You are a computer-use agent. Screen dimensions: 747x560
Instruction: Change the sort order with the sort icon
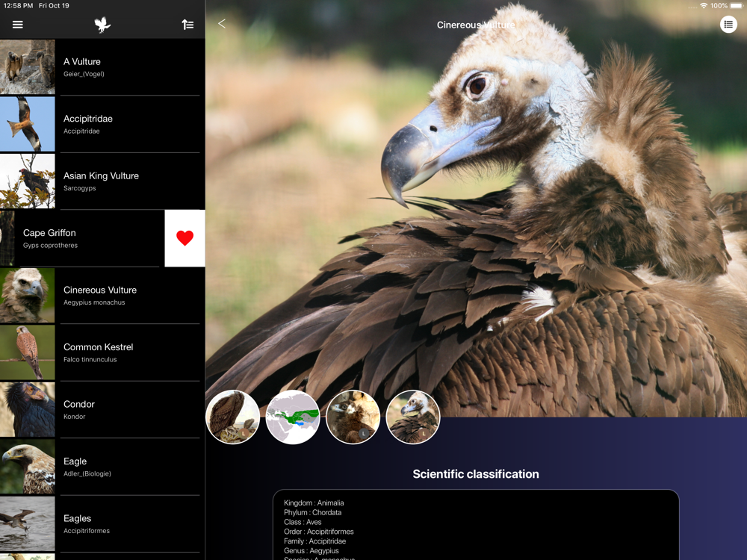[187, 25]
